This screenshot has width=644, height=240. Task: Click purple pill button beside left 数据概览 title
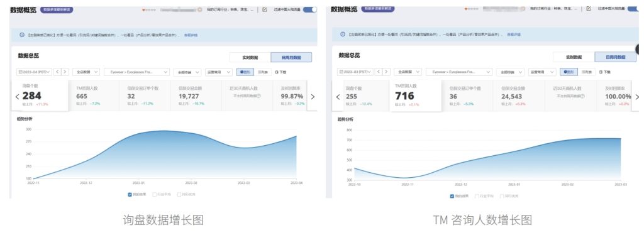click(x=57, y=9)
